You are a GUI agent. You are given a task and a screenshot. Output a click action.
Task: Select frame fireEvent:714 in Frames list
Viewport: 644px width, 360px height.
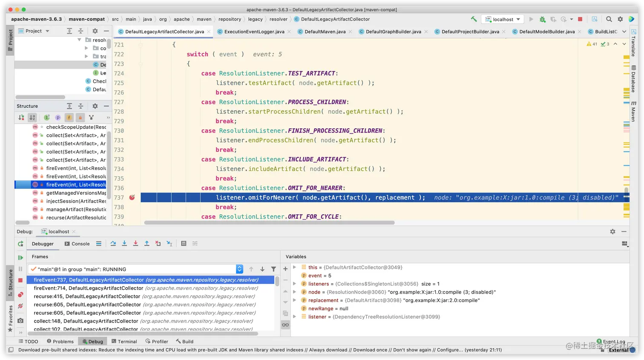(x=151, y=288)
